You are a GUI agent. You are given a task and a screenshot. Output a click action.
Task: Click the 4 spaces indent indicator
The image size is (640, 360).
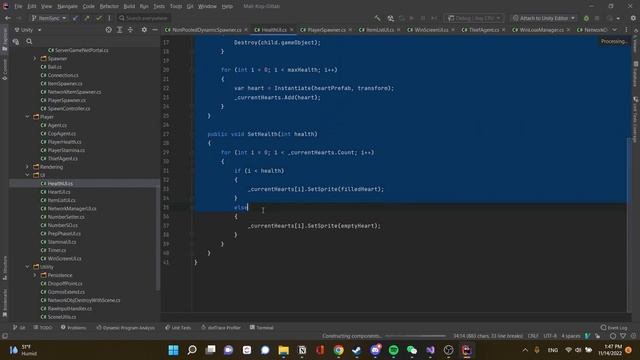[571, 336]
